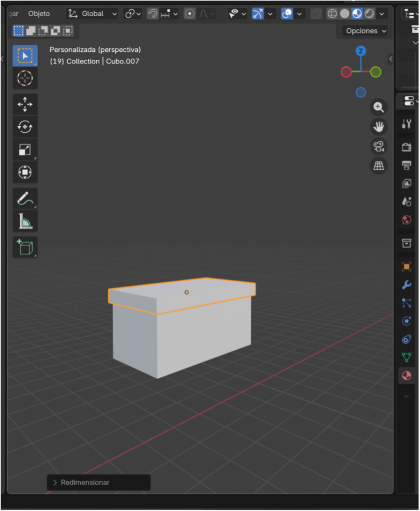
Task: Open the Modifier properties tab
Action: click(407, 284)
